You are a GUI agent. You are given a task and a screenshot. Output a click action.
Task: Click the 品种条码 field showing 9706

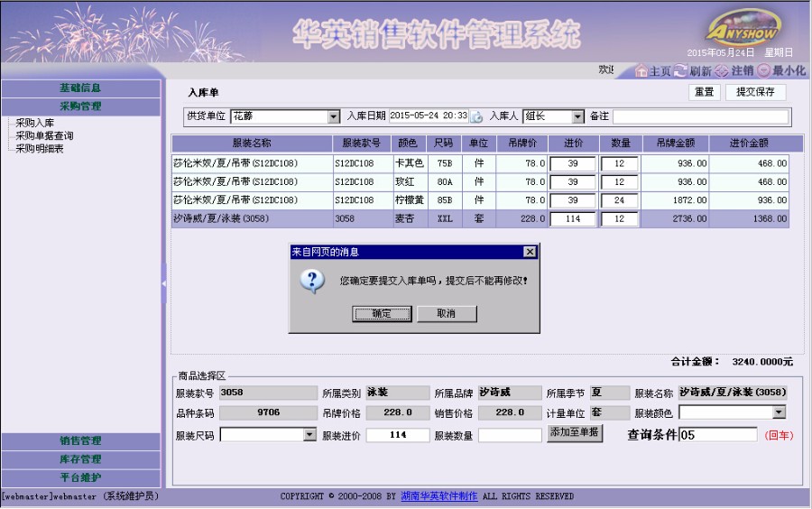[268, 412]
